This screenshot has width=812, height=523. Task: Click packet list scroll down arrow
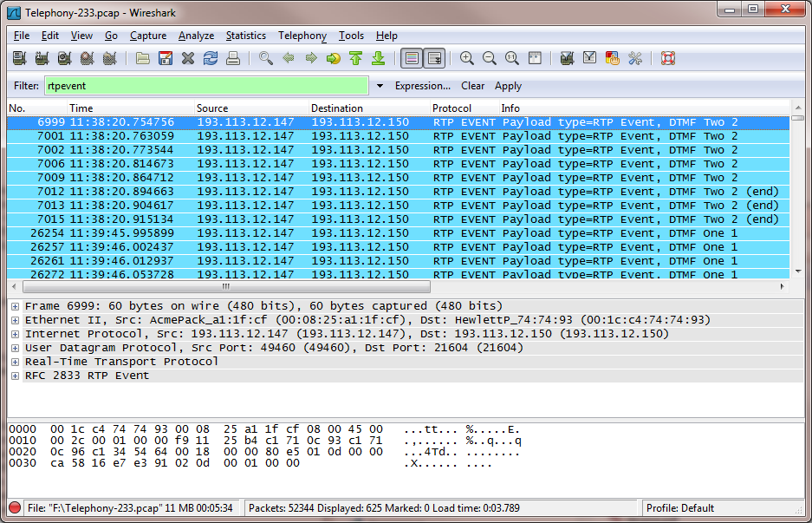pyautogui.click(x=798, y=271)
